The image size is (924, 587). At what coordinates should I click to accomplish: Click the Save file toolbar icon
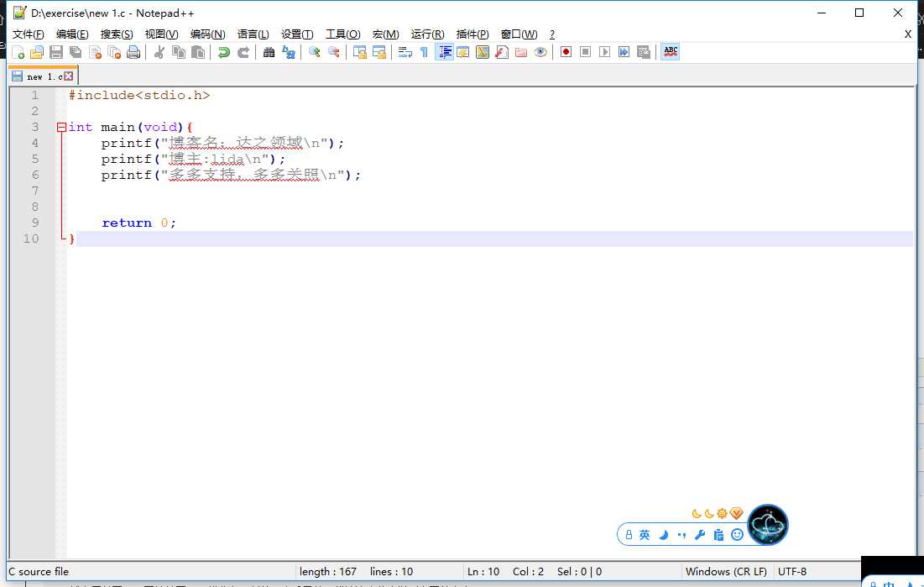pyautogui.click(x=56, y=52)
